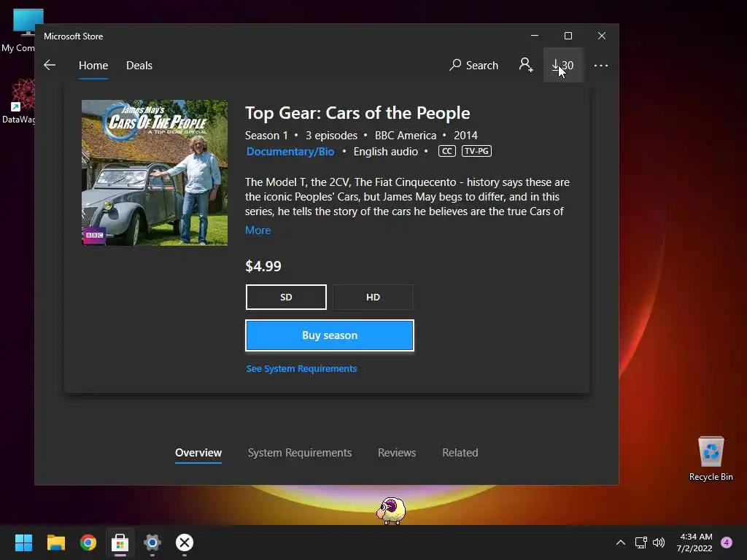Click the Microsoft Store taskbar icon
The width and height of the screenshot is (747, 560).
(x=120, y=542)
